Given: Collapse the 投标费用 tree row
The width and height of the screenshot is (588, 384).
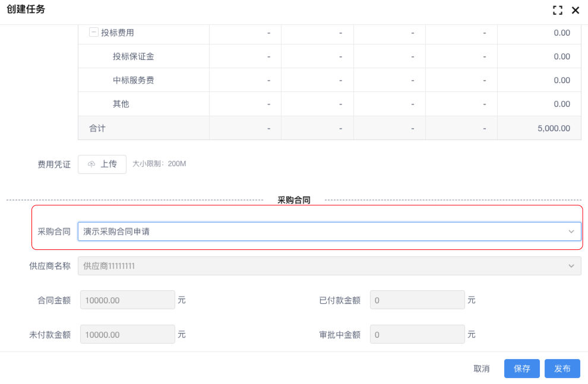Looking at the screenshot, I should 93,33.
